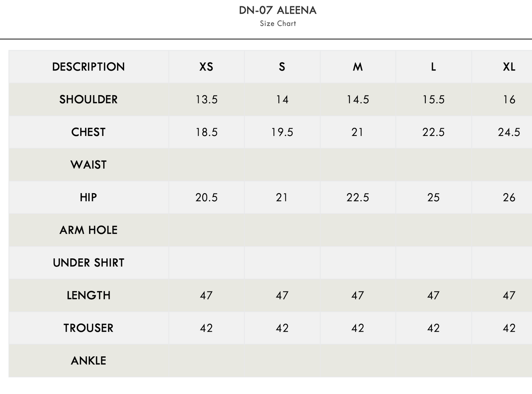Click the UNDER SHIRT row label

click(x=88, y=263)
